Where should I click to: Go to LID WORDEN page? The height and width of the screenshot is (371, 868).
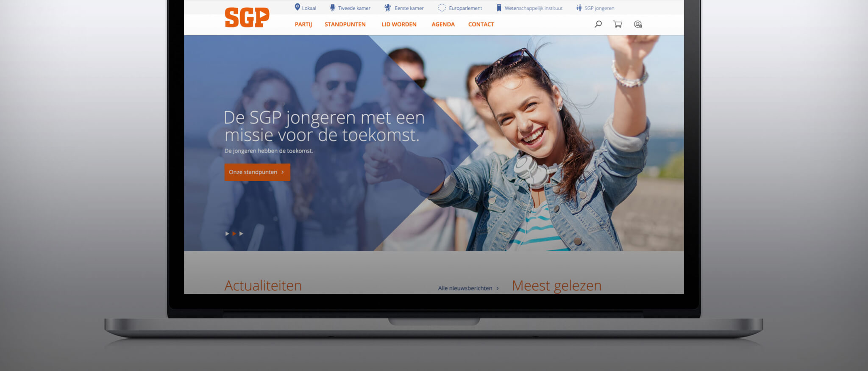click(399, 24)
